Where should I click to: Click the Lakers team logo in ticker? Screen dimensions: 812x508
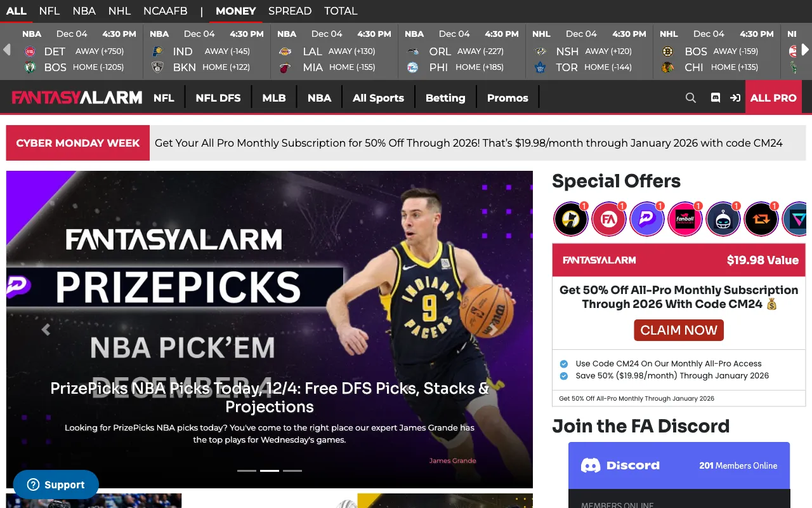[x=285, y=51]
